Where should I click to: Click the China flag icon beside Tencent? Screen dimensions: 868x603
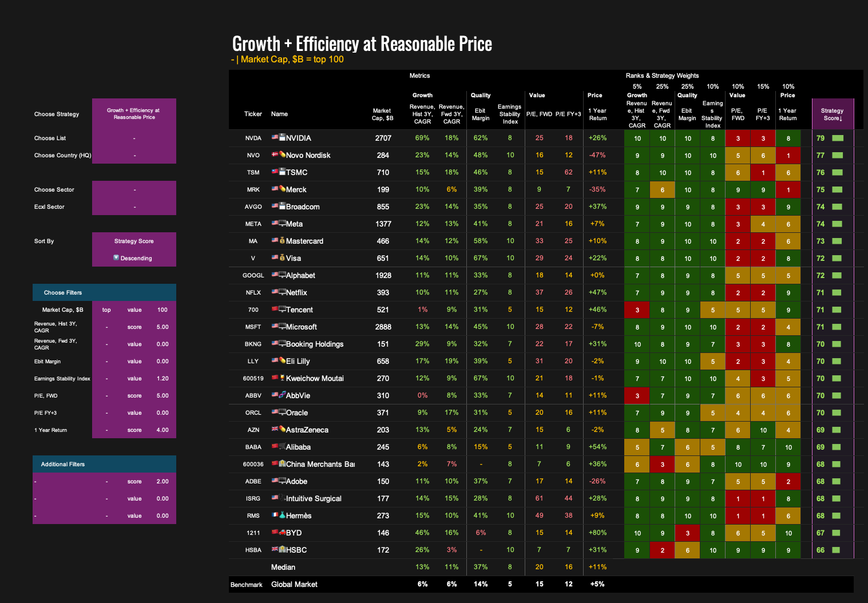pyautogui.click(x=275, y=309)
